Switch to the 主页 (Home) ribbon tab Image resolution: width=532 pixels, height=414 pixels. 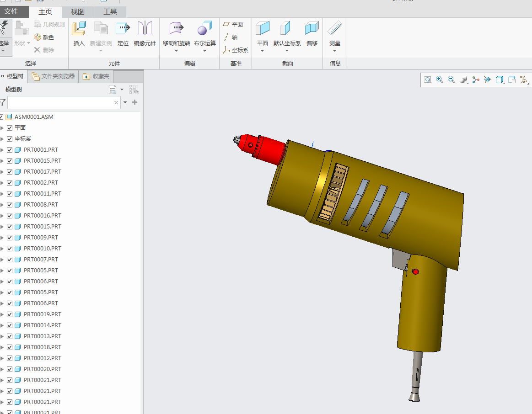[45, 12]
